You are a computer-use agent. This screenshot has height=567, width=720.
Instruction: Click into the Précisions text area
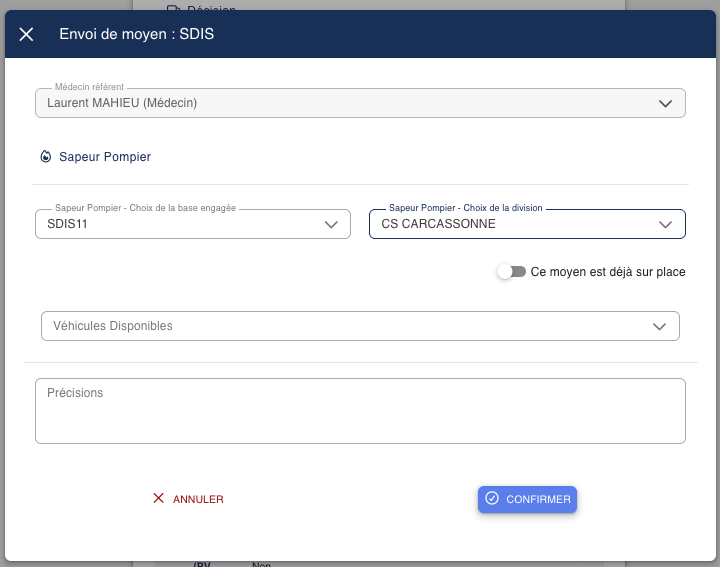[x=360, y=411]
